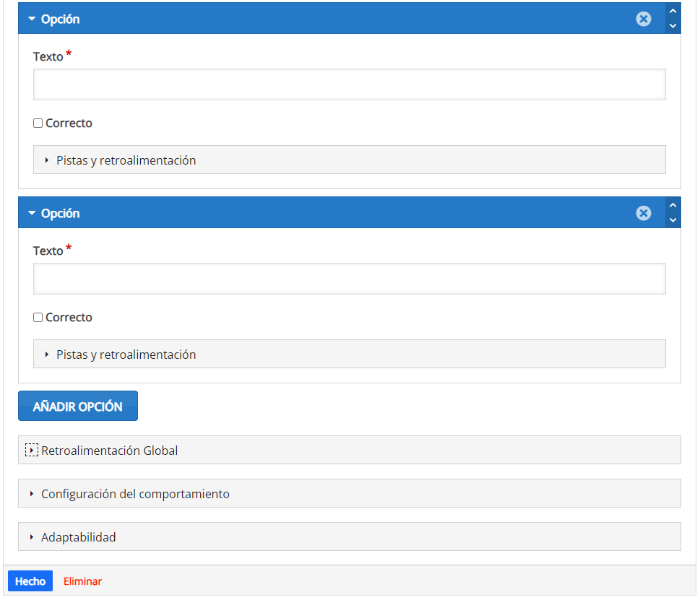Move first Opción down with the arrow
This screenshot has width=700, height=600.
pos(673,26)
